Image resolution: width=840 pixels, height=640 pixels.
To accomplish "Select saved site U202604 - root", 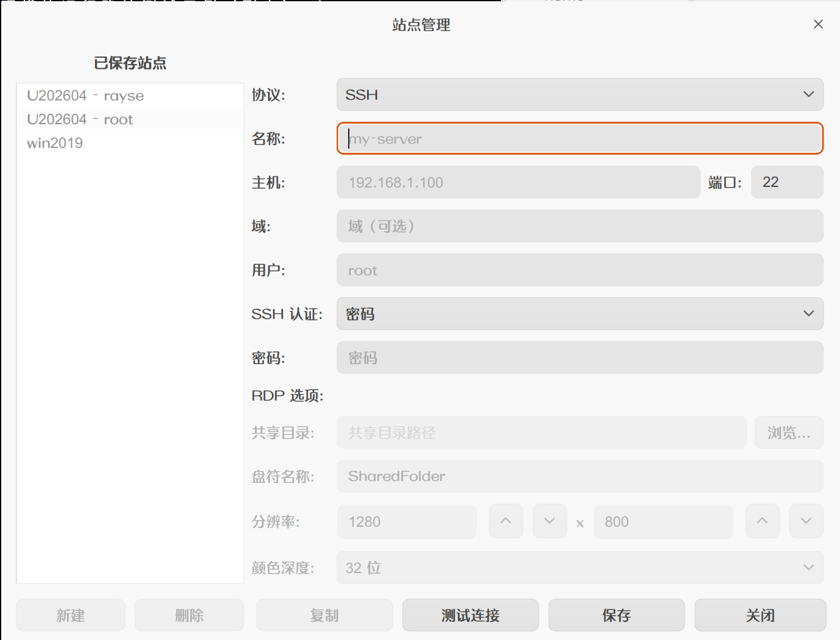I will [x=130, y=119].
